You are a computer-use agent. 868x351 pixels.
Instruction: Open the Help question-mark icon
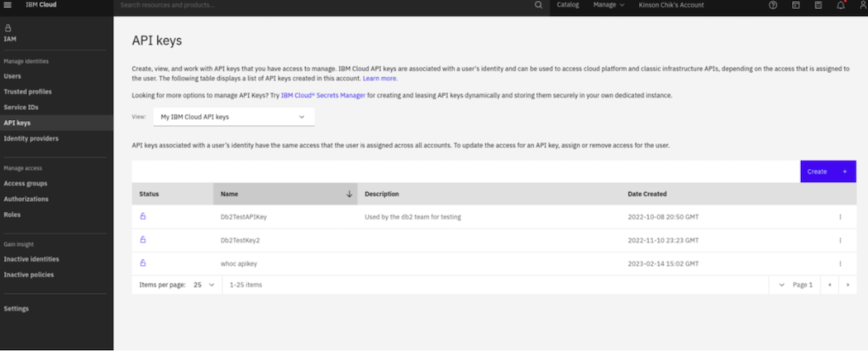click(x=773, y=5)
